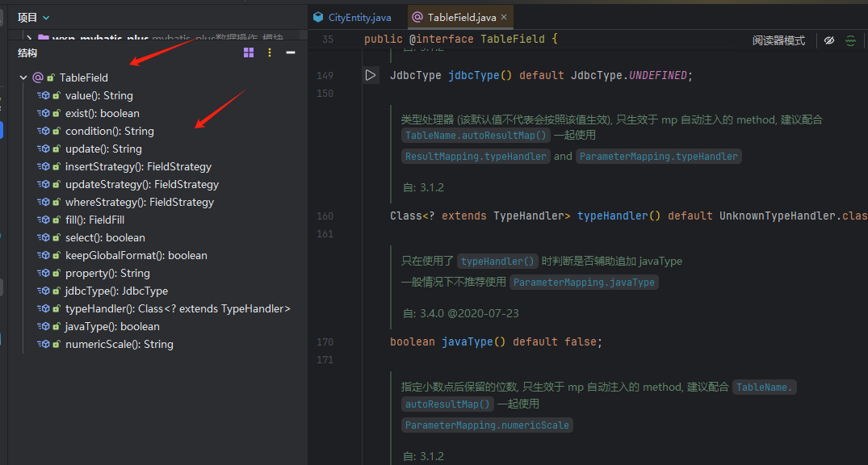Image resolution: width=868 pixels, height=465 pixels.
Task: Click the CityEntity.java class file icon
Action: tap(320, 17)
